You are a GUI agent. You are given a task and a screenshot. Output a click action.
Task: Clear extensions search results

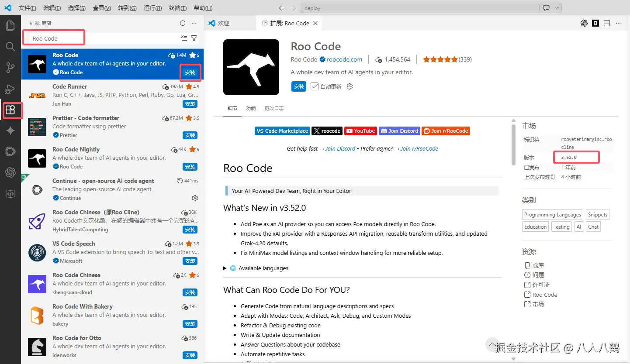(184, 38)
